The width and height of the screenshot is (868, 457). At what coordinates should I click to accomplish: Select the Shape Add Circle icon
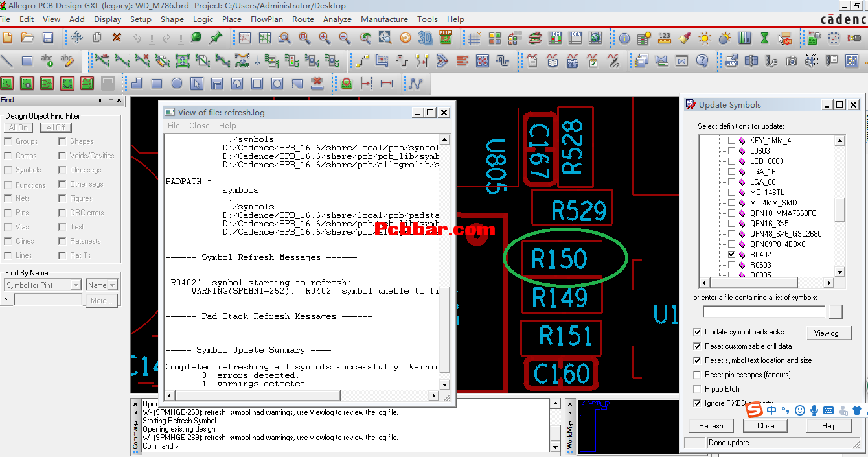click(x=177, y=83)
